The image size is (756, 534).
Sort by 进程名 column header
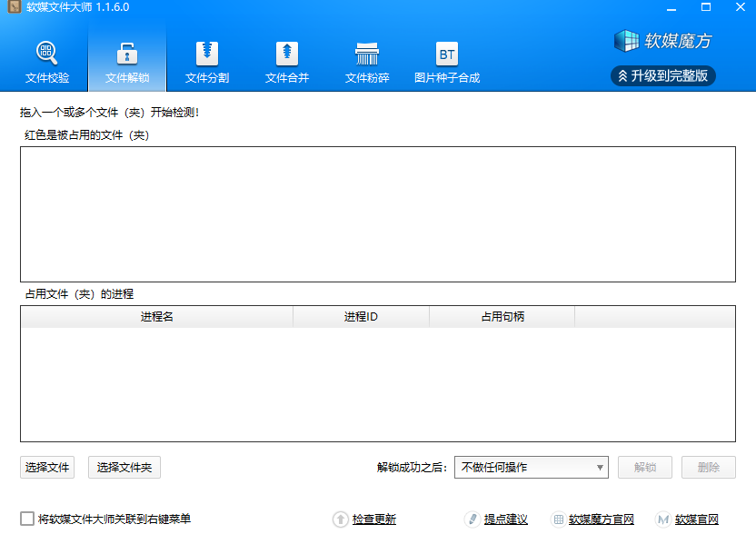point(156,317)
